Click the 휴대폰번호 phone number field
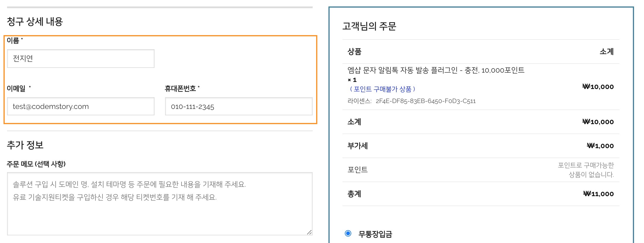Viewport: 644px width, 243px height. 239,106
